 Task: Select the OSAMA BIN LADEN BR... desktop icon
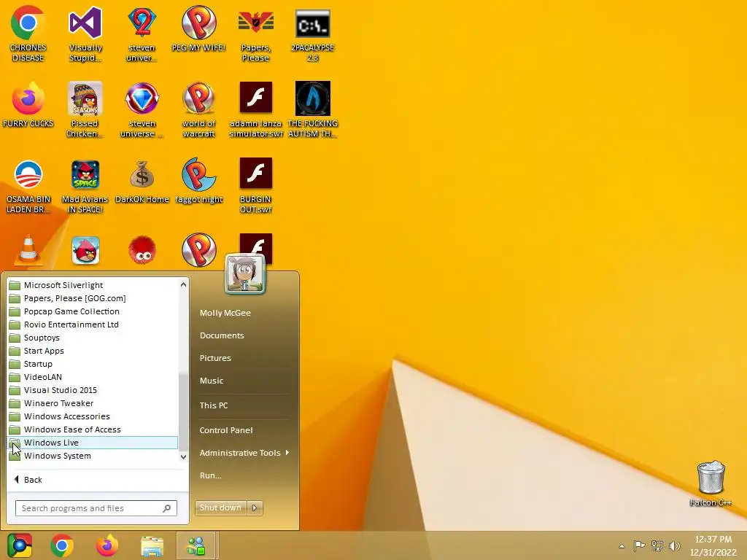[x=28, y=186]
